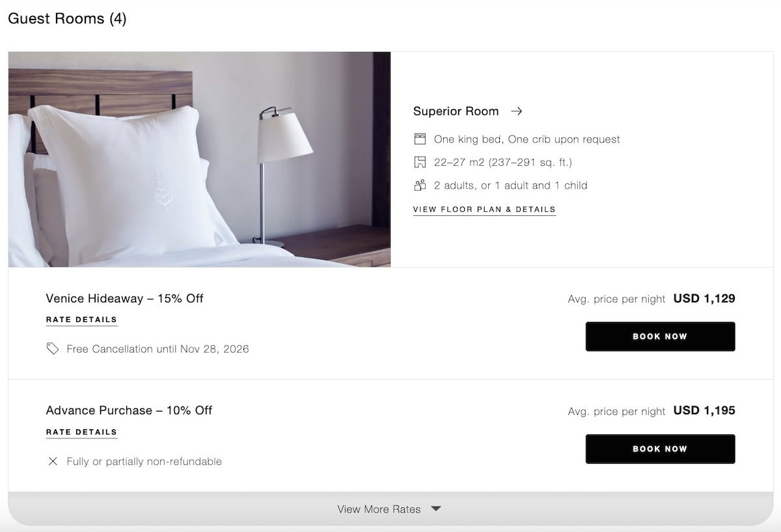Click the floor area size icon

420,162
